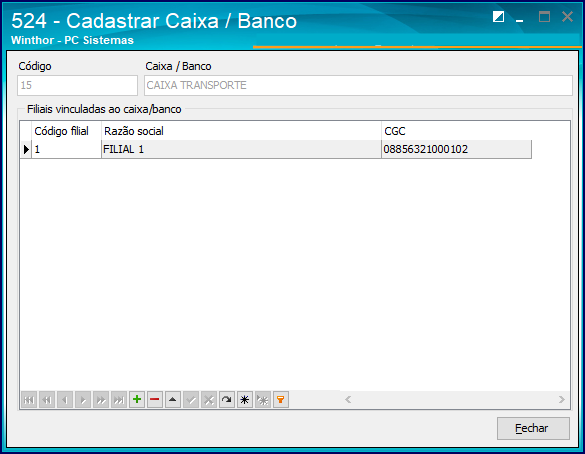The width and height of the screenshot is (585, 454).
Task: Go to first record navigator button
Action: coord(29,400)
